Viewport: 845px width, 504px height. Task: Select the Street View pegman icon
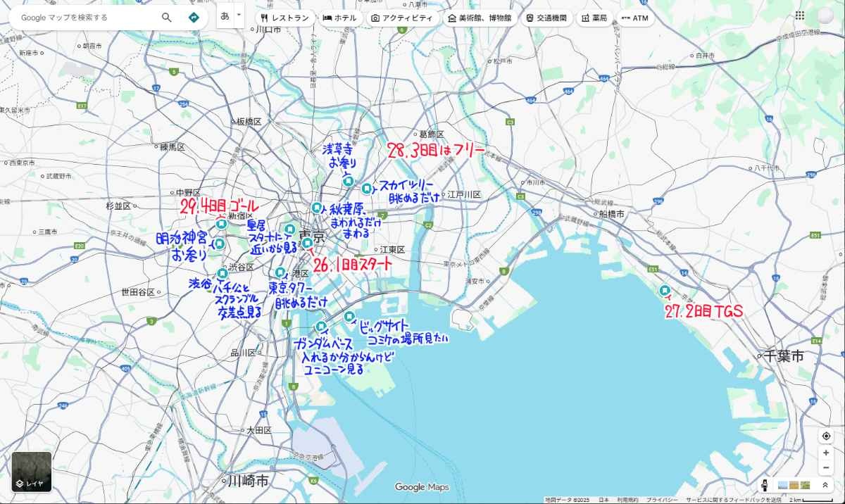[x=764, y=485]
